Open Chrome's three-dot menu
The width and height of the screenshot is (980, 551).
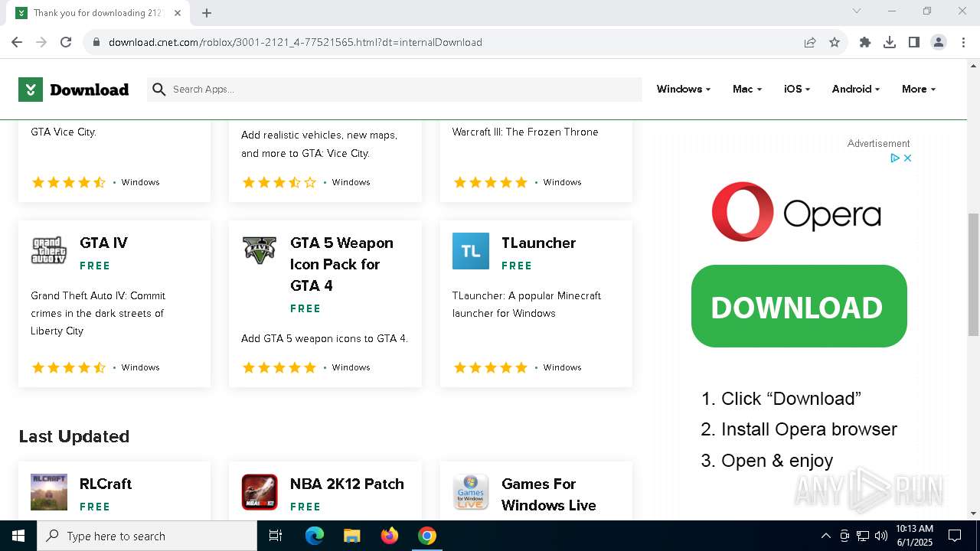point(963,42)
